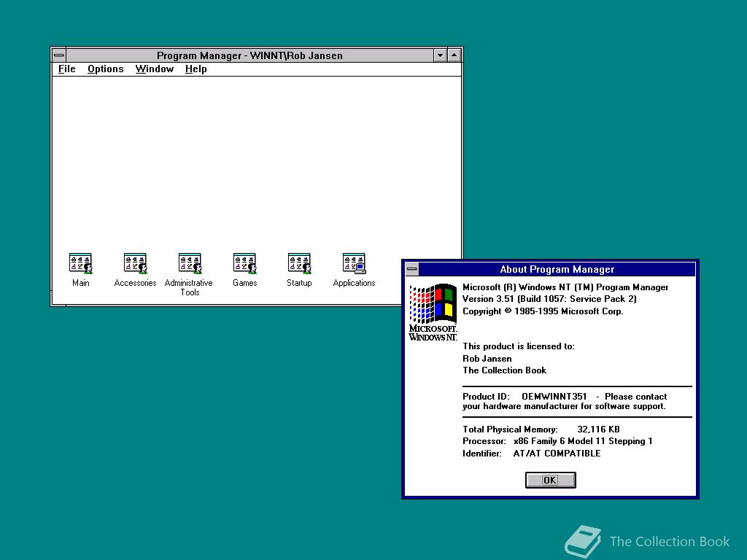Open the About dialog control menu
This screenshot has height=560, width=747.
pos(411,269)
